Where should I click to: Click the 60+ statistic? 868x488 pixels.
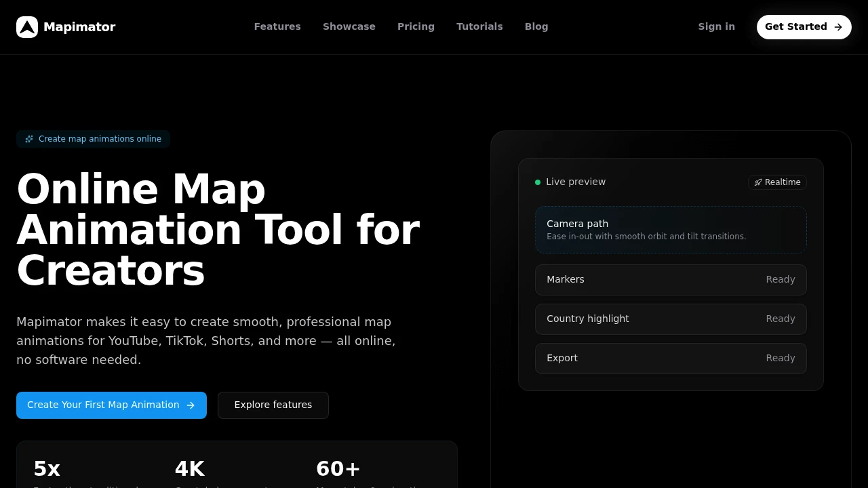click(338, 469)
